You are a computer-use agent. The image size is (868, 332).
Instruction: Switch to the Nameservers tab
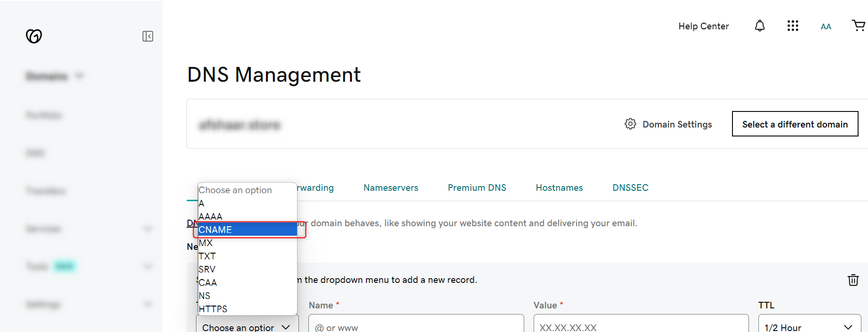click(391, 187)
